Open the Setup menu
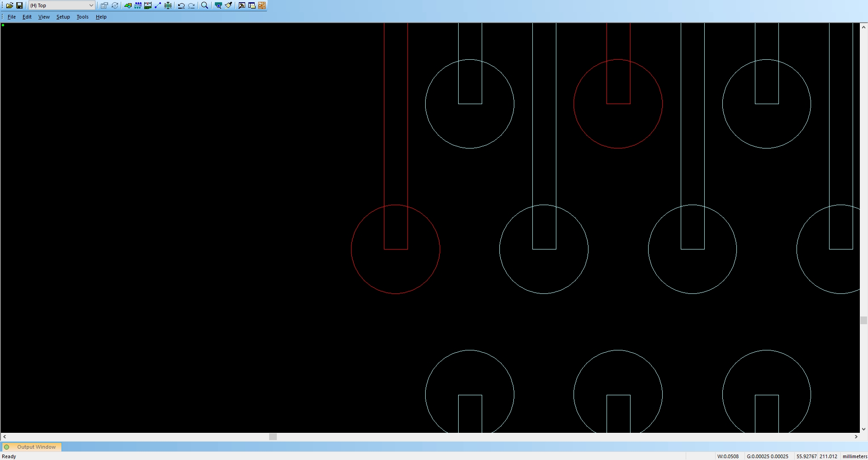 click(x=63, y=17)
